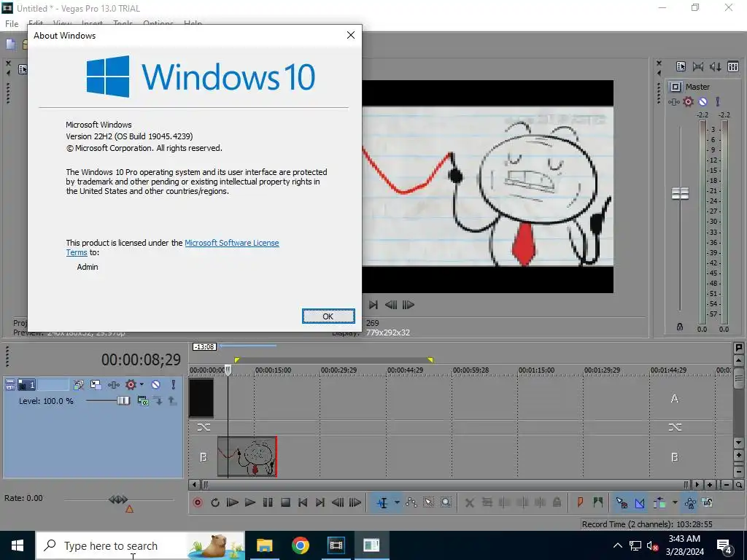The height and width of the screenshot is (560, 747).
Task: Select the Normal Edit tool
Action: [382, 502]
